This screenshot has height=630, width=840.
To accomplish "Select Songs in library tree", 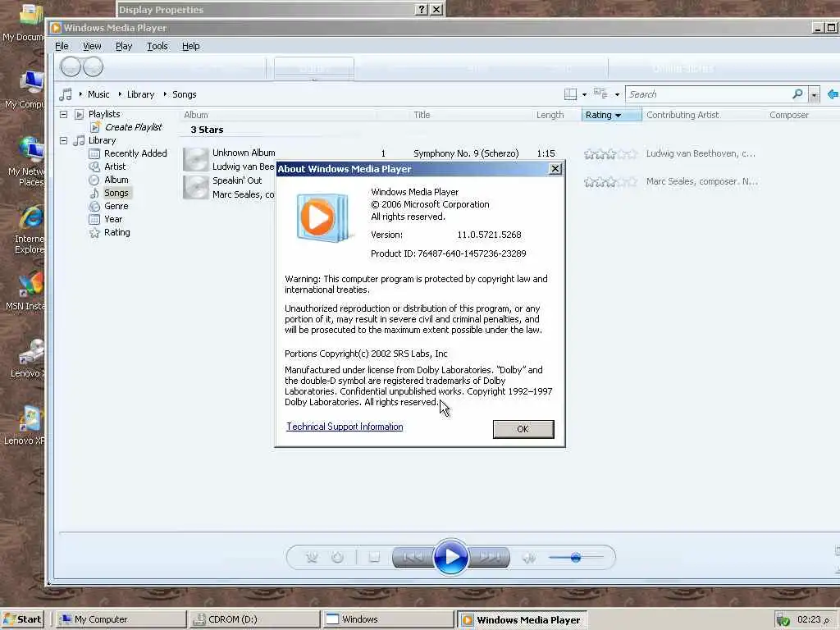I will 116,193.
